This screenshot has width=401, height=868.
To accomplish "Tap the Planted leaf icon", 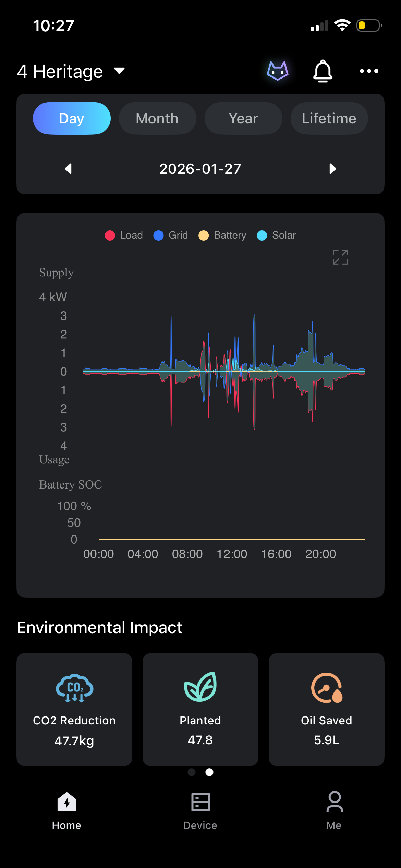I will tap(200, 687).
